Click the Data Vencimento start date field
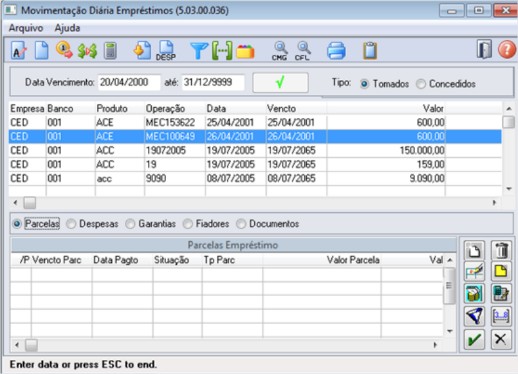518x374 pixels. pos(129,82)
